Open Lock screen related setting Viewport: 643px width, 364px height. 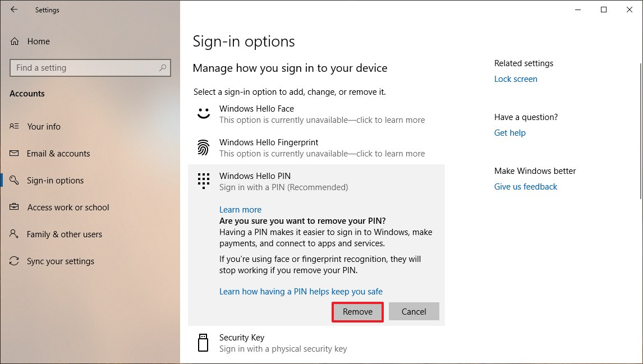pos(516,79)
